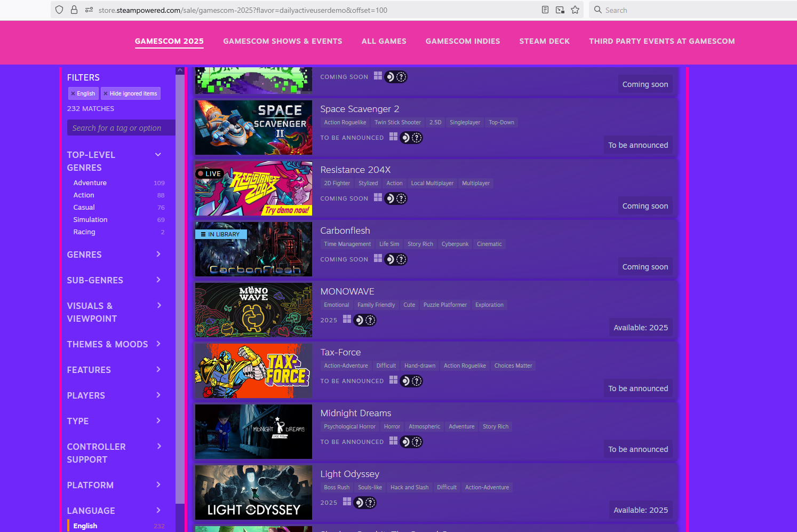
Task: Bookmark this page with the star icon
Action: click(x=575, y=10)
